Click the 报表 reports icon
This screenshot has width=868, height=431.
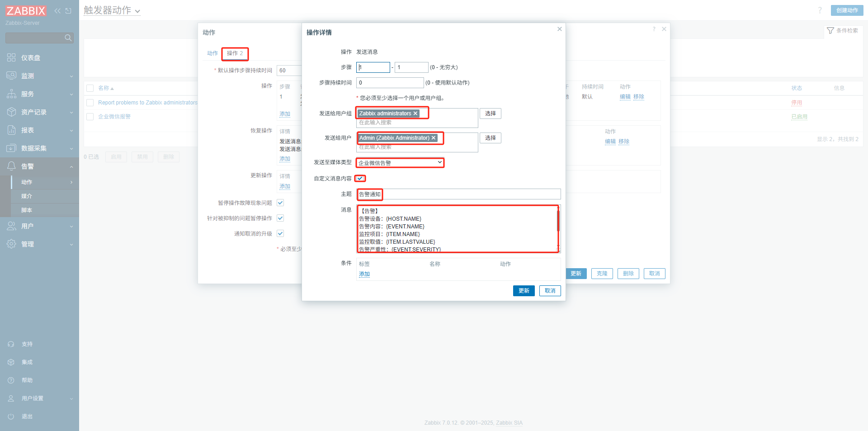11,130
